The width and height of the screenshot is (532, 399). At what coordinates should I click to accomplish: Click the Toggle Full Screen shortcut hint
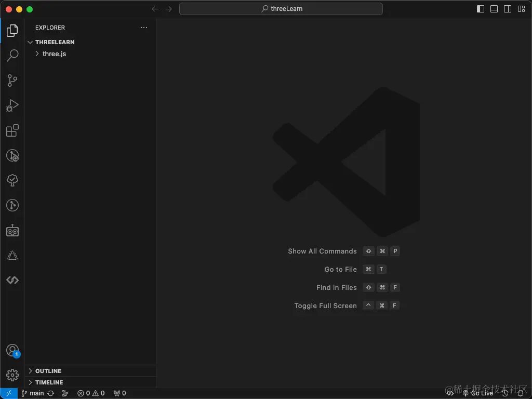pyautogui.click(x=347, y=305)
